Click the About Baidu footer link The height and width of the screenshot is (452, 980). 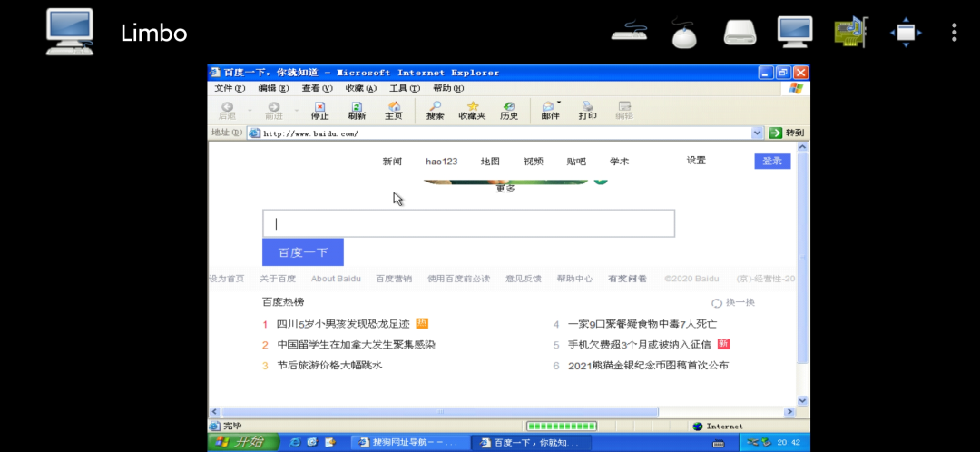[x=336, y=279]
